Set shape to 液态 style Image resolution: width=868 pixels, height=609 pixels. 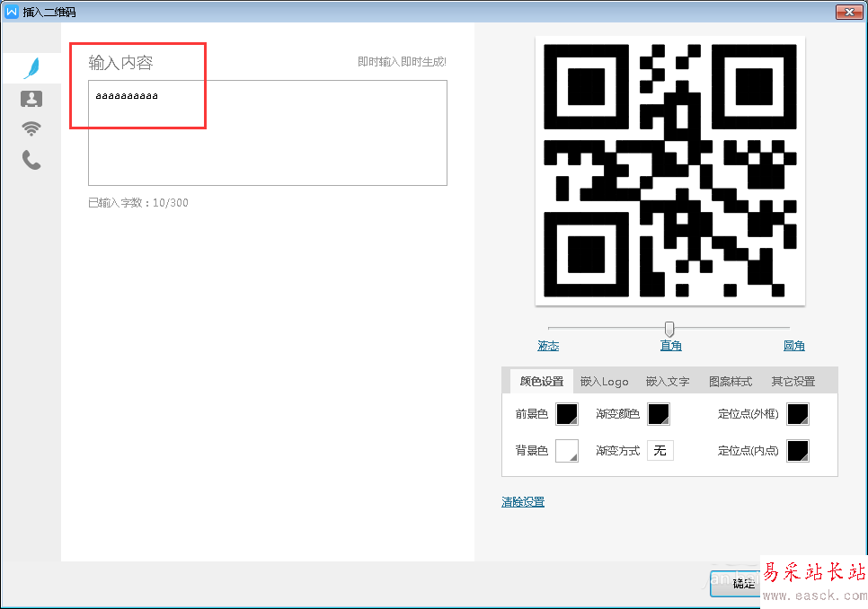point(548,346)
